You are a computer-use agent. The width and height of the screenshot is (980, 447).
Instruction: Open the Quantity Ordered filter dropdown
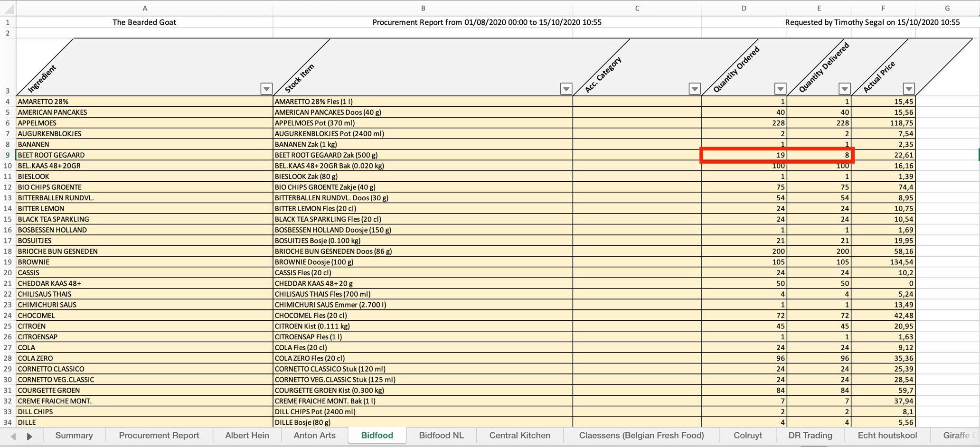[780, 89]
